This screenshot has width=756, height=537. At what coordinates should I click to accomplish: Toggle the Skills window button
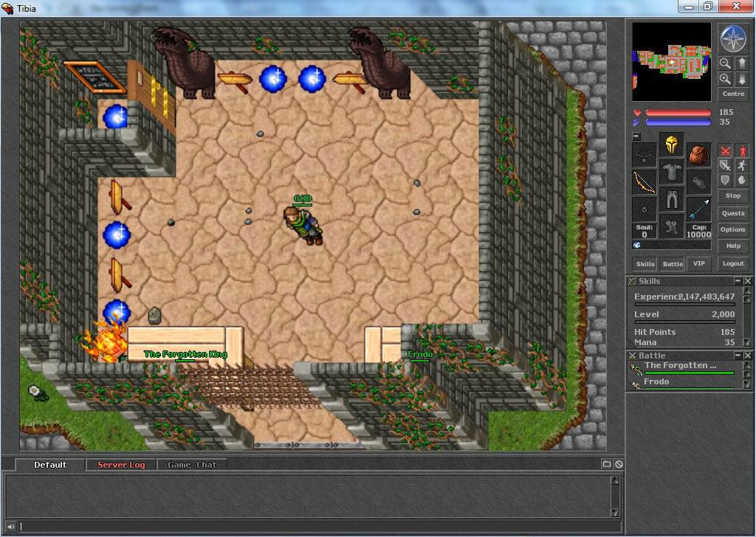tap(645, 263)
